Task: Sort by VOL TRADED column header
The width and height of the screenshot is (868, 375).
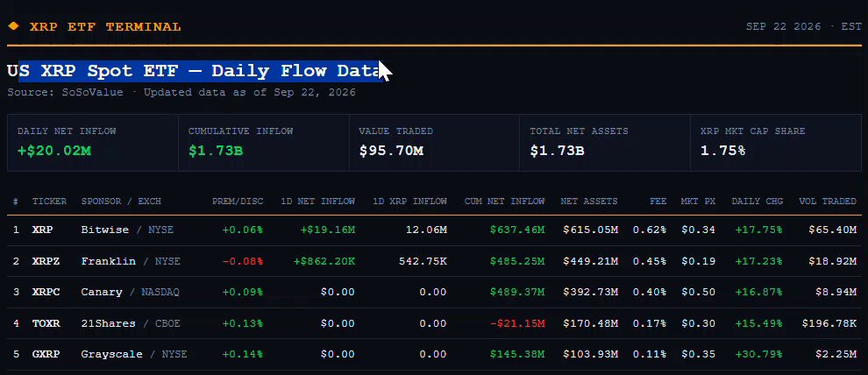Action: point(828,202)
